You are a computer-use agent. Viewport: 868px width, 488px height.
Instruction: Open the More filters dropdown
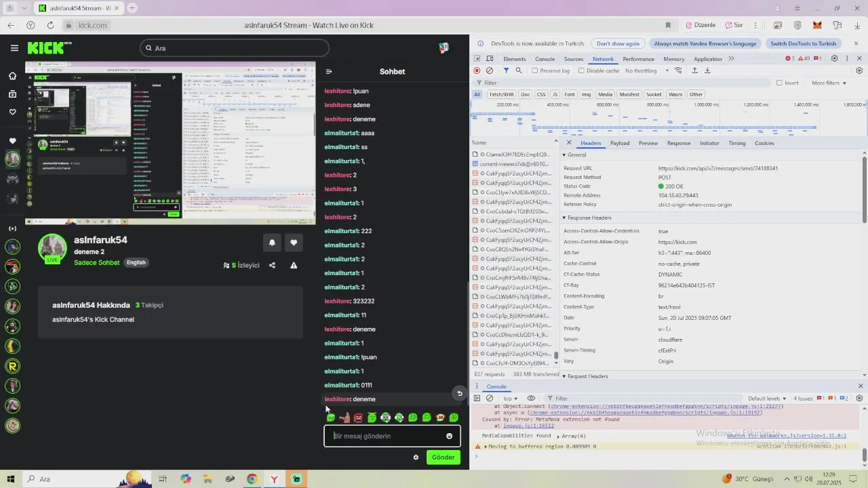tap(829, 83)
